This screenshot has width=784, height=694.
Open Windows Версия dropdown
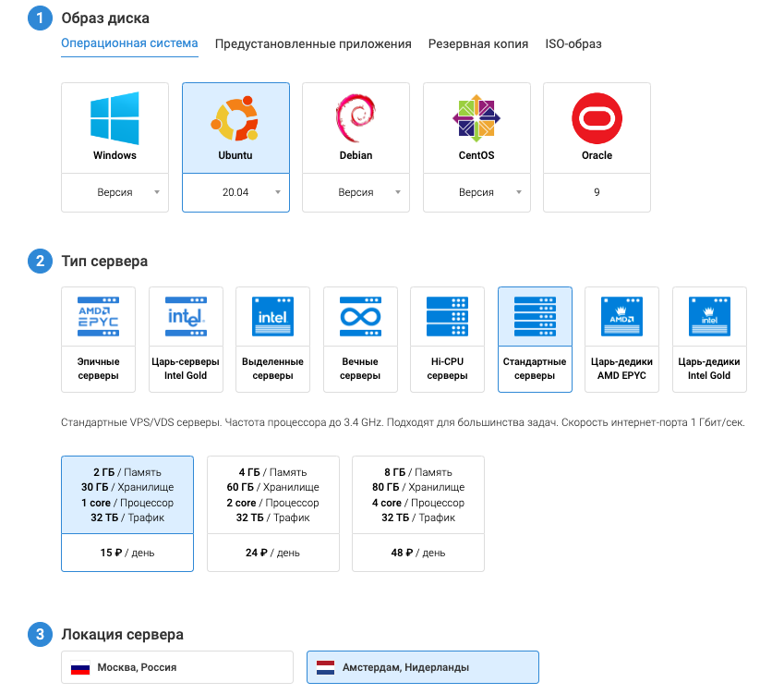[115, 192]
